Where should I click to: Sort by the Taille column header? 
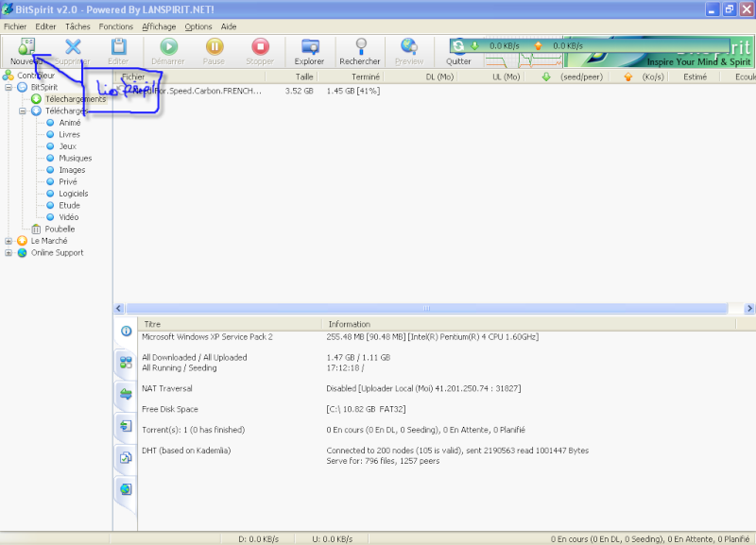(291, 77)
